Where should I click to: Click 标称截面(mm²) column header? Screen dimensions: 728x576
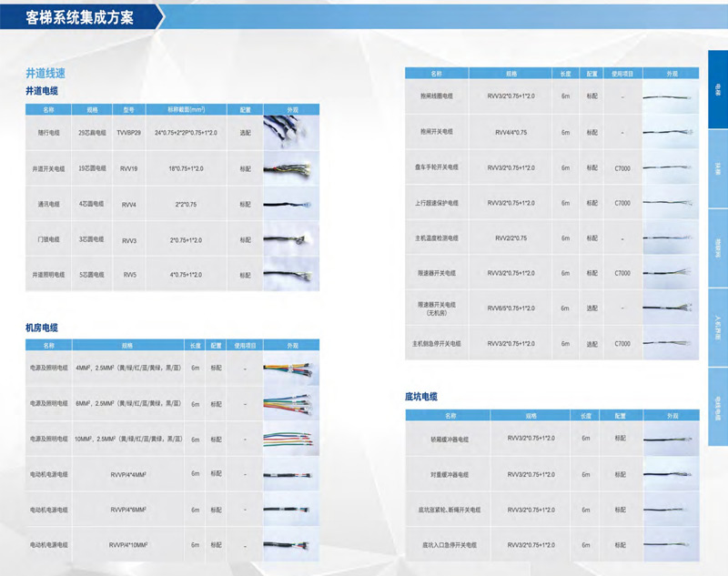click(186, 109)
